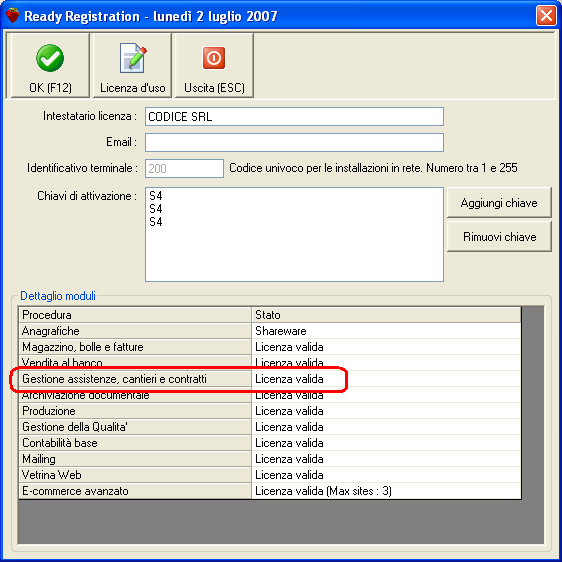Select the Vetrina Web row
The height and width of the screenshot is (562, 562).
[270, 475]
